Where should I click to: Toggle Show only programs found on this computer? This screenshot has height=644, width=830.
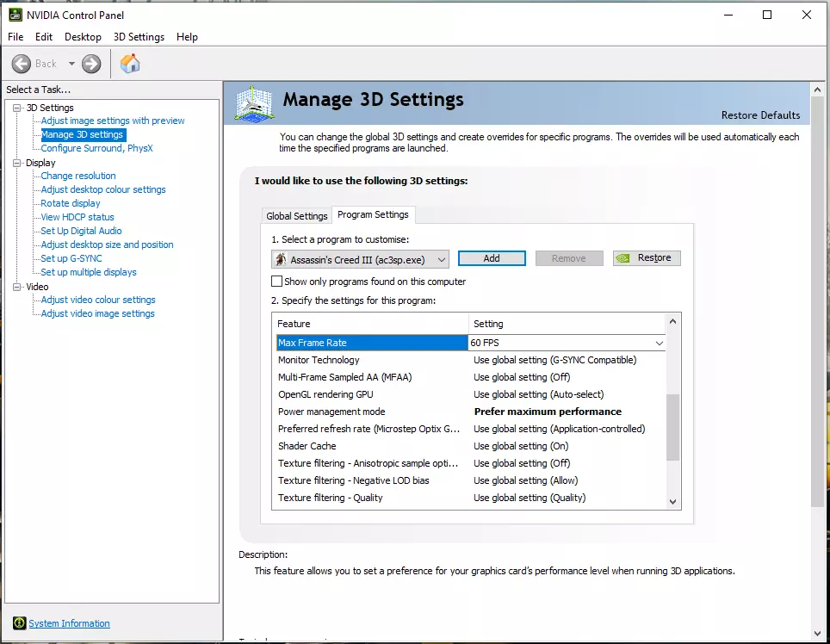point(277,282)
